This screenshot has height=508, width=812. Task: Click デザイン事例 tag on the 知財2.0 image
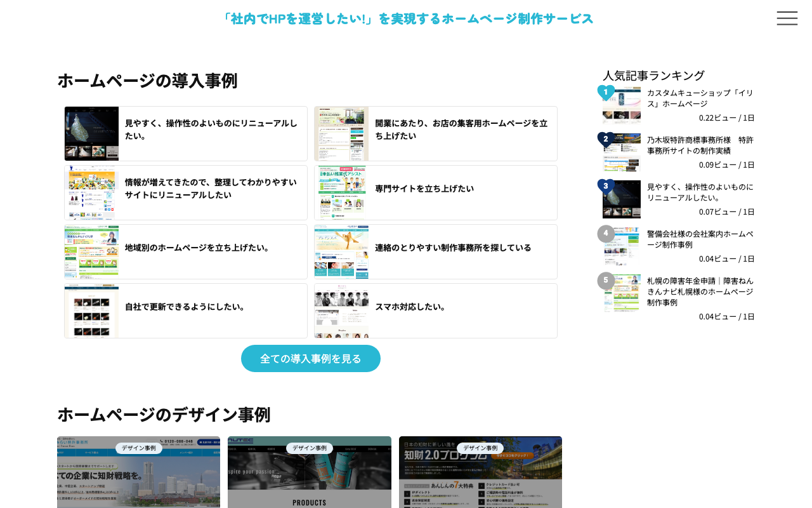point(480,448)
